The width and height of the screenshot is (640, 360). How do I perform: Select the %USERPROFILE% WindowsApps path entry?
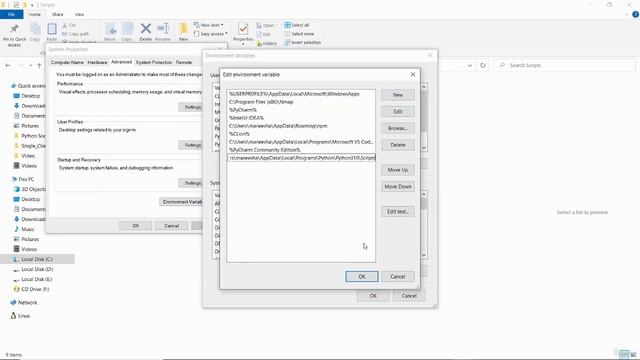301,94
